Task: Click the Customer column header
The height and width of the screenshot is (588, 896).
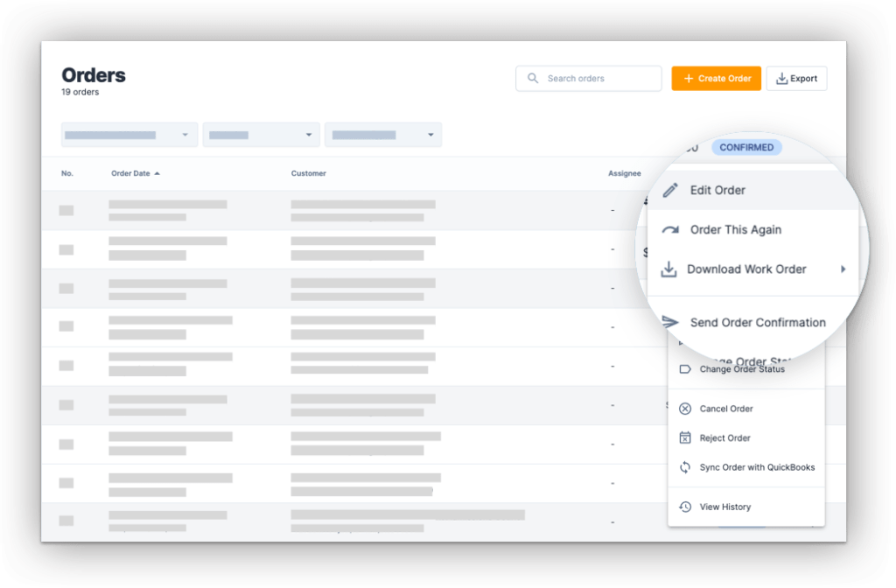Action: (x=309, y=173)
